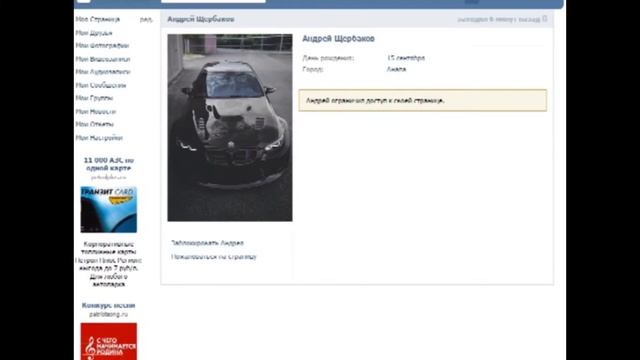Open 'Мои Новости' in the left menu

tap(96, 111)
